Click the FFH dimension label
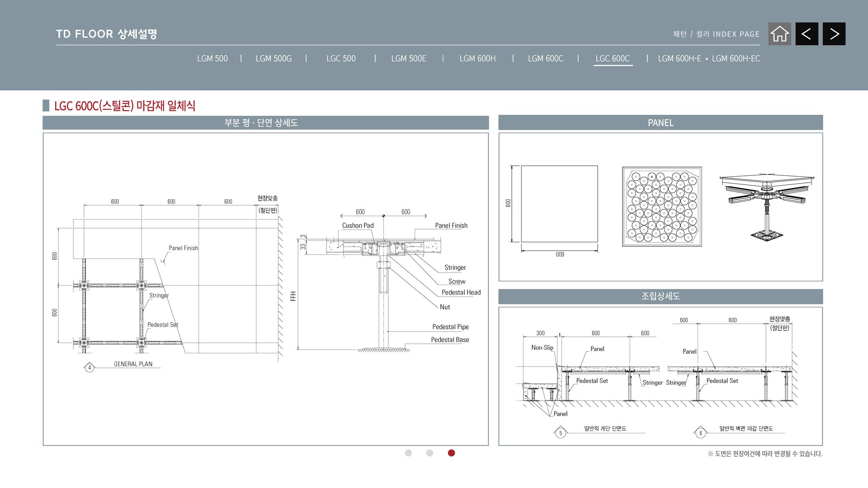This screenshot has height=488, width=868. coord(293,296)
